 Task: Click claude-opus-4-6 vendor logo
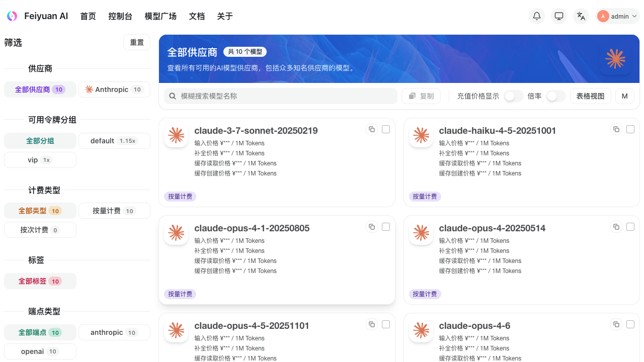421,330
